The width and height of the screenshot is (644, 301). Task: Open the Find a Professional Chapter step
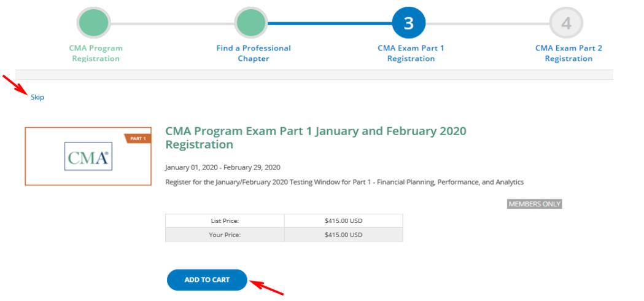click(254, 53)
